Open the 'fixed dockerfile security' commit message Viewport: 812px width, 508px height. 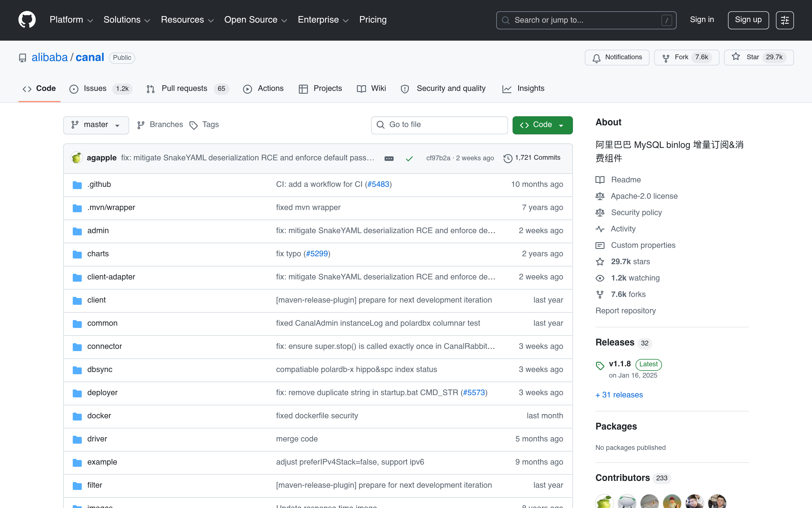[x=317, y=416]
